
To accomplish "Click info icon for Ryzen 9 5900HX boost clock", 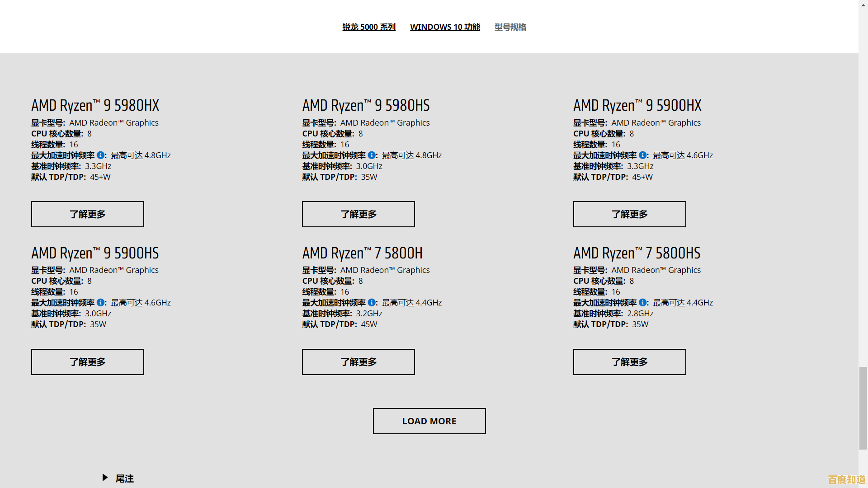I will pos(642,155).
